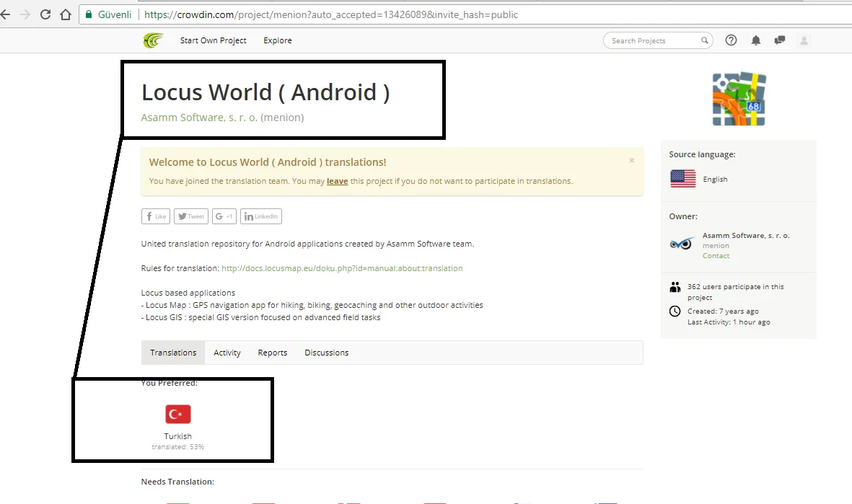This screenshot has height=504, width=852.
Task: Click "translated: 53%" text
Action: 177,447
